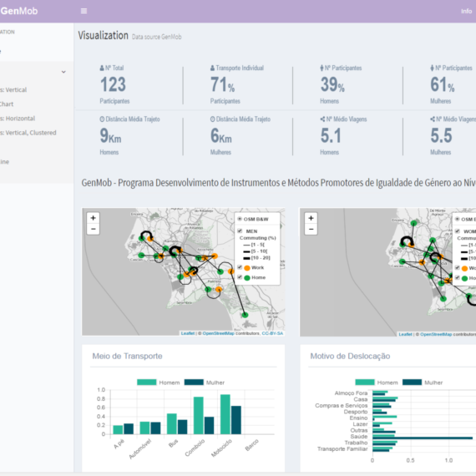Click share icon beside Nº Médio Viagens 5.5

[433, 119]
